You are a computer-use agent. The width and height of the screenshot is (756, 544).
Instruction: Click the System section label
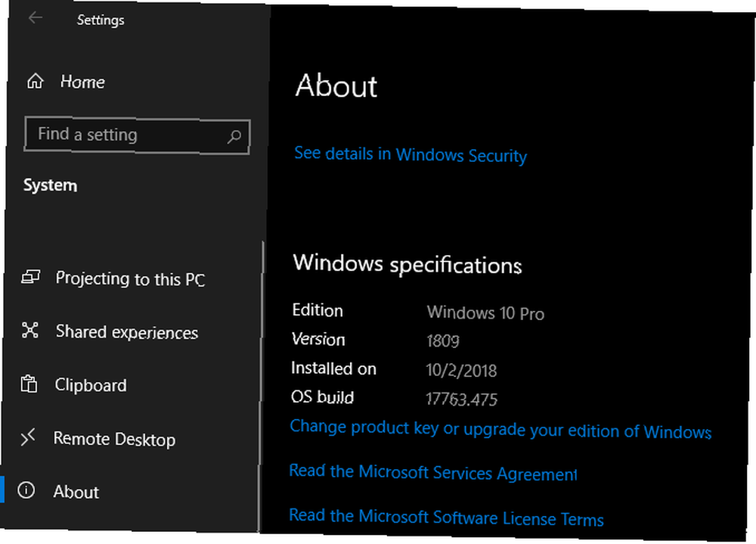tap(50, 185)
